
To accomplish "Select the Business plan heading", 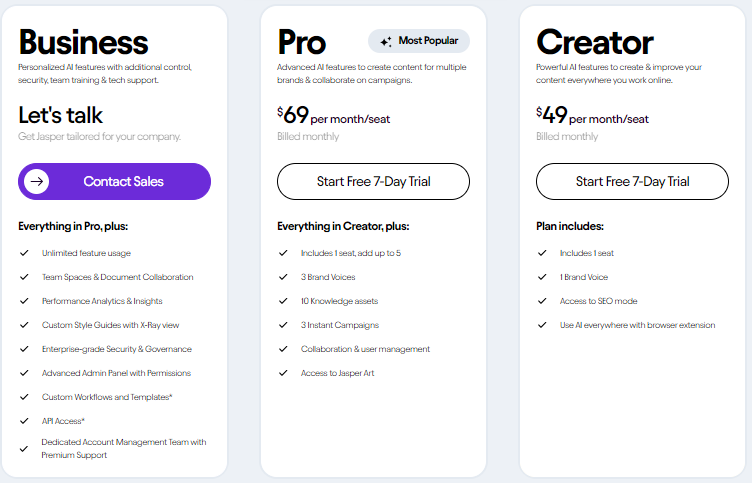I will pyautogui.click(x=83, y=42).
